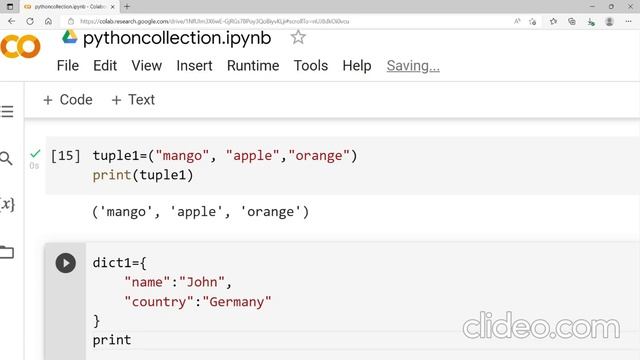640x360 pixels.
Task: Click the Google Drive icon beside the title
Action: point(69,37)
